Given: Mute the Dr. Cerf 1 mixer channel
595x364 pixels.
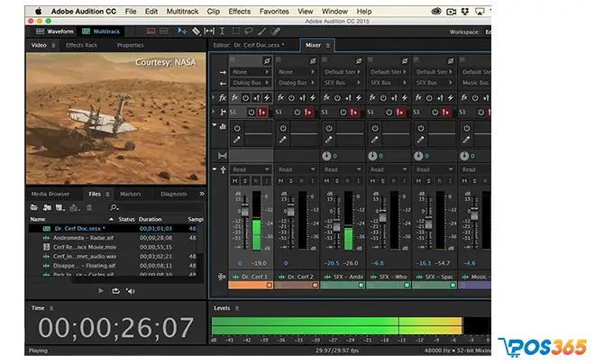Looking at the screenshot, I should 235,181.
